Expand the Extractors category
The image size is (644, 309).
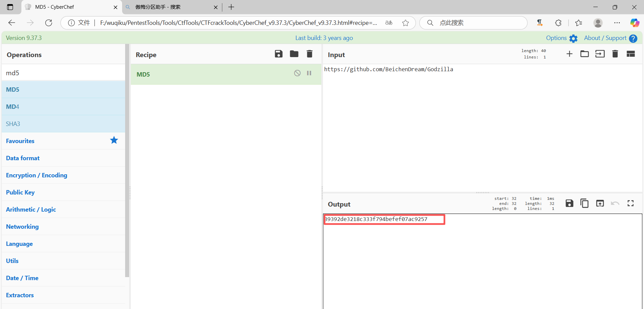click(x=63, y=295)
